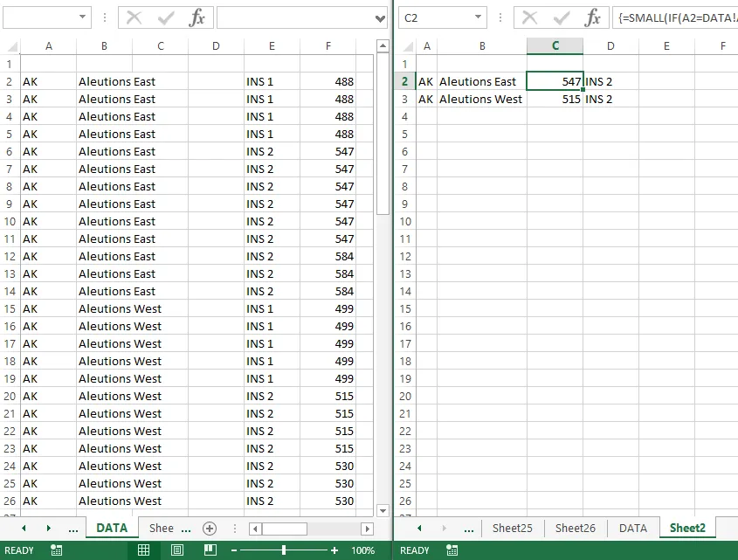Click 100% zoom level
This screenshot has width=738, height=560.
tap(362, 550)
